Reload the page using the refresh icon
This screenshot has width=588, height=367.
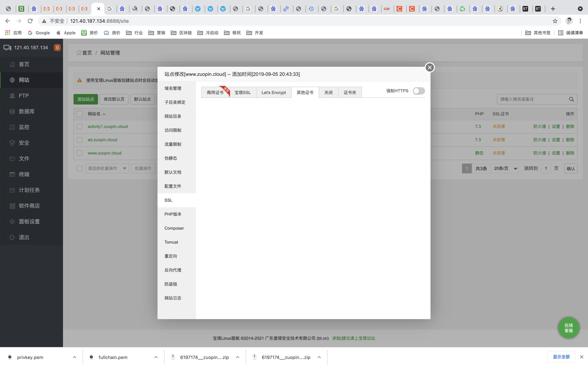[x=30, y=21]
